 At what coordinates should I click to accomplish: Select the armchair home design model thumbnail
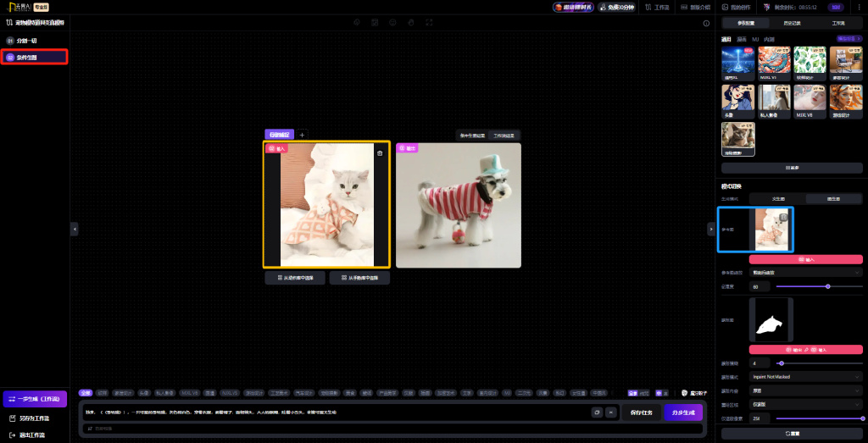click(x=846, y=63)
